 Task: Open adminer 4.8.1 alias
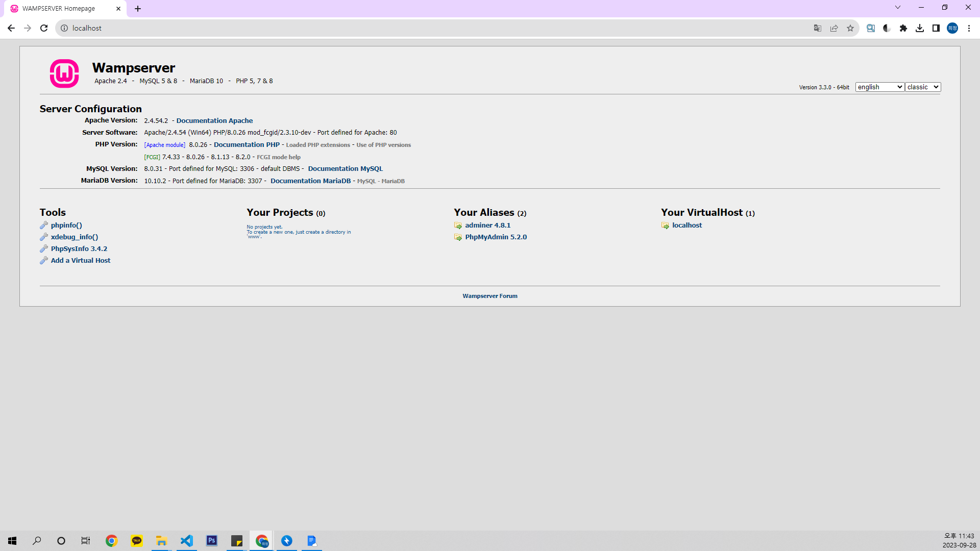coord(487,225)
